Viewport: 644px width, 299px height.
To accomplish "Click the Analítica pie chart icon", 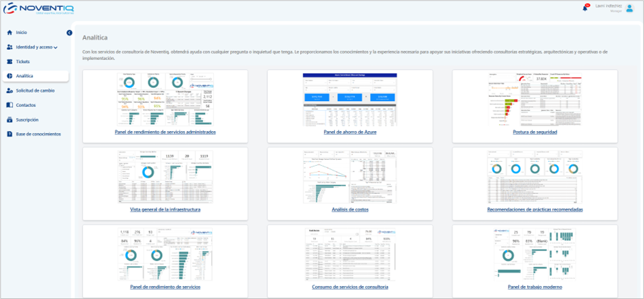I will tap(10, 76).
